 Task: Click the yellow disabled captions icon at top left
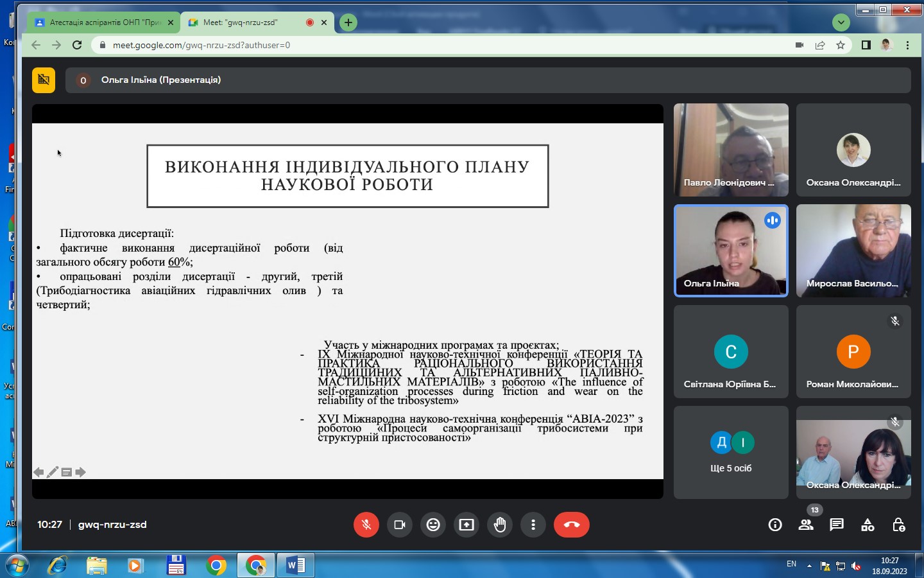pyautogui.click(x=44, y=80)
